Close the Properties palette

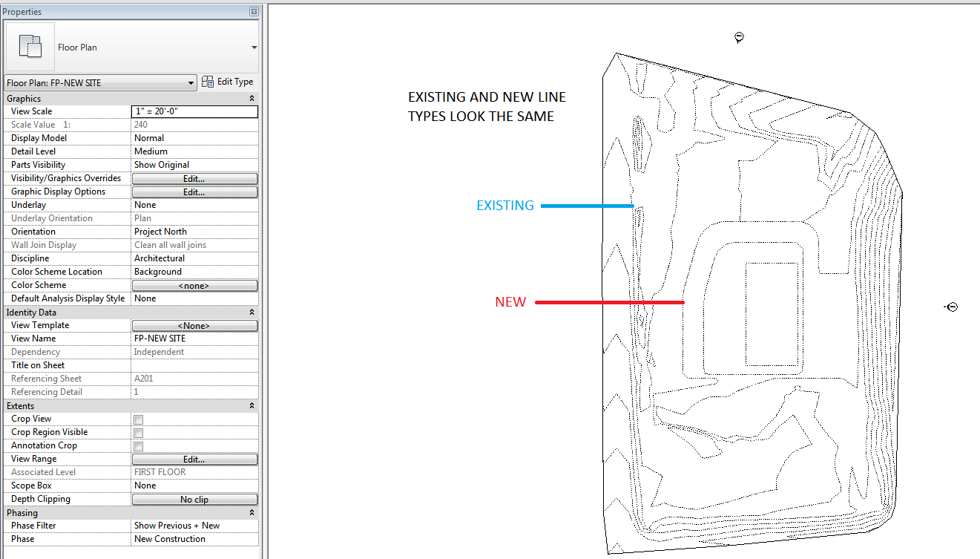point(254,12)
